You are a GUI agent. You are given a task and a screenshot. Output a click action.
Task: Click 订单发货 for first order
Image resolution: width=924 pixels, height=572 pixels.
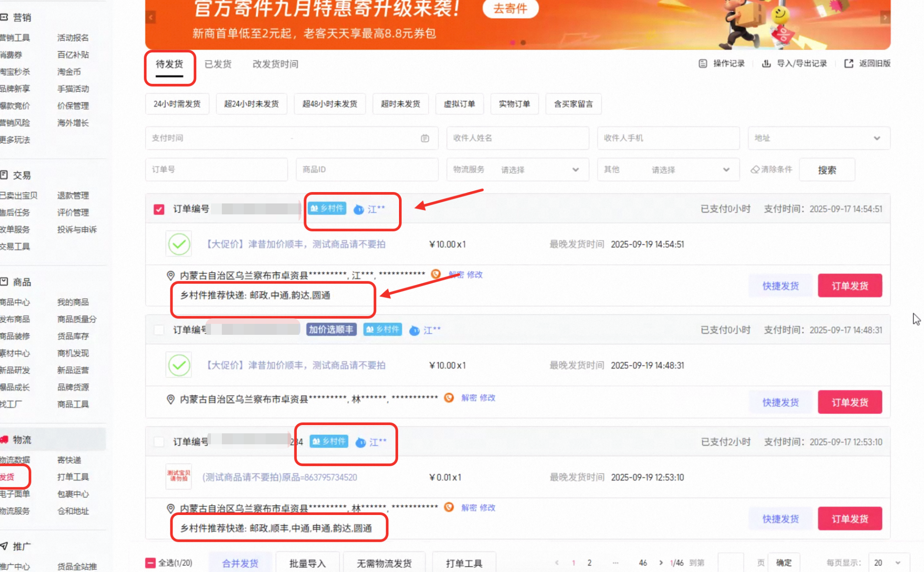tap(850, 286)
